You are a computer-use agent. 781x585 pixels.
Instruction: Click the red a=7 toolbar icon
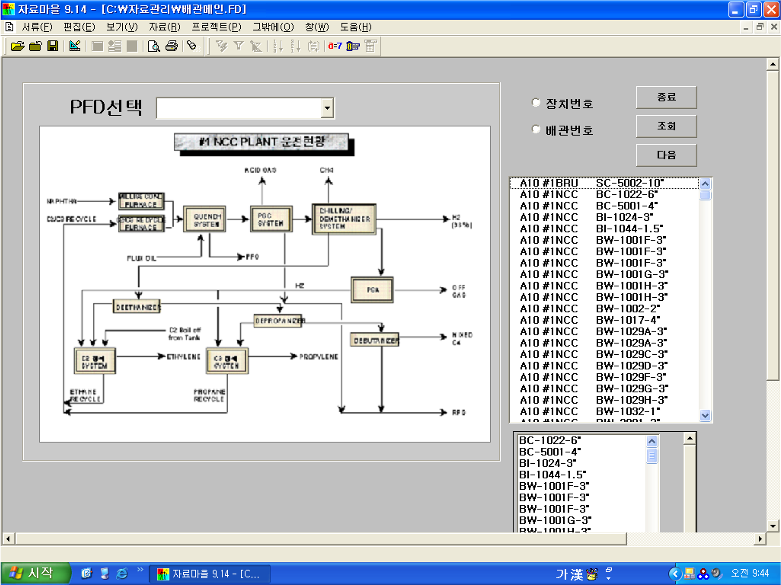334,46
